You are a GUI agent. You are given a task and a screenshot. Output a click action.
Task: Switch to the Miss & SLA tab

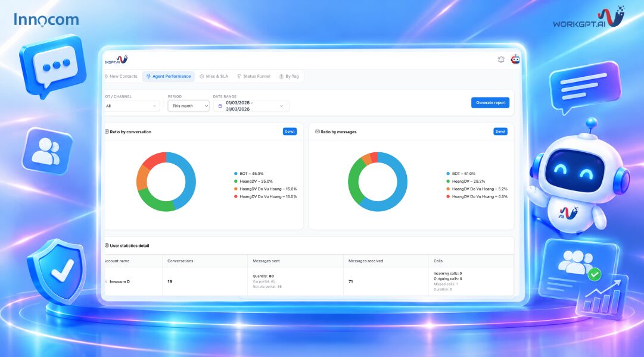214,76
